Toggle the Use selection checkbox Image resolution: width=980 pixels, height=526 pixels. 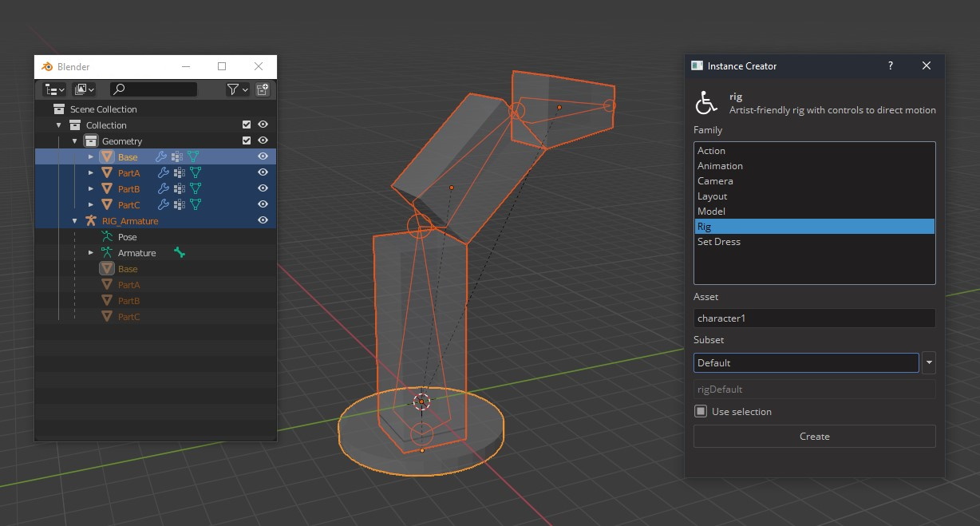pyautogui.click(x=701, y=412)
